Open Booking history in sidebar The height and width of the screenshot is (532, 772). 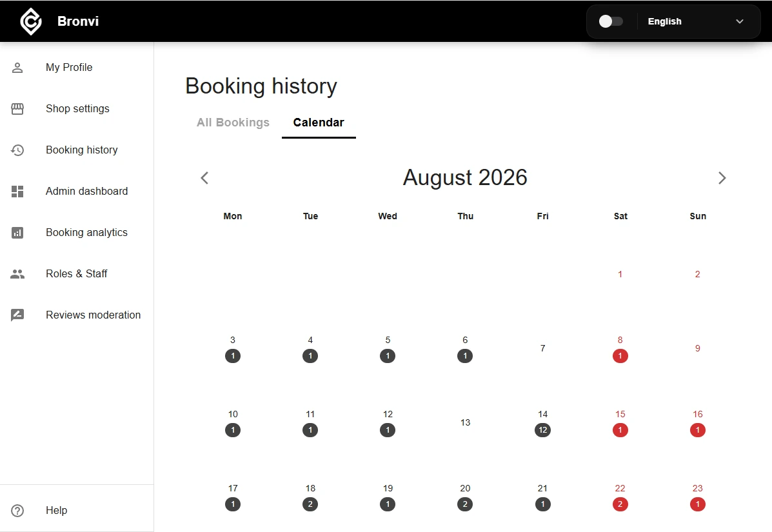(x=76, y=150)
